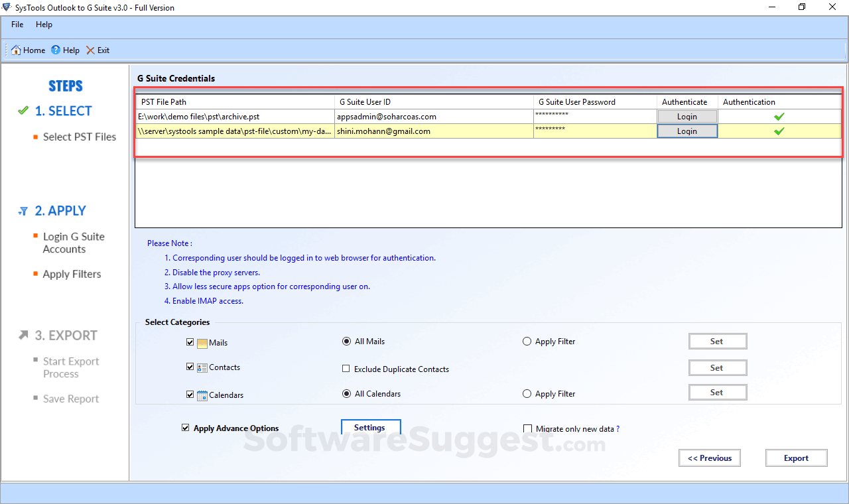Enable Exclude Duplicate Contacts checkbox

point(346,369)
